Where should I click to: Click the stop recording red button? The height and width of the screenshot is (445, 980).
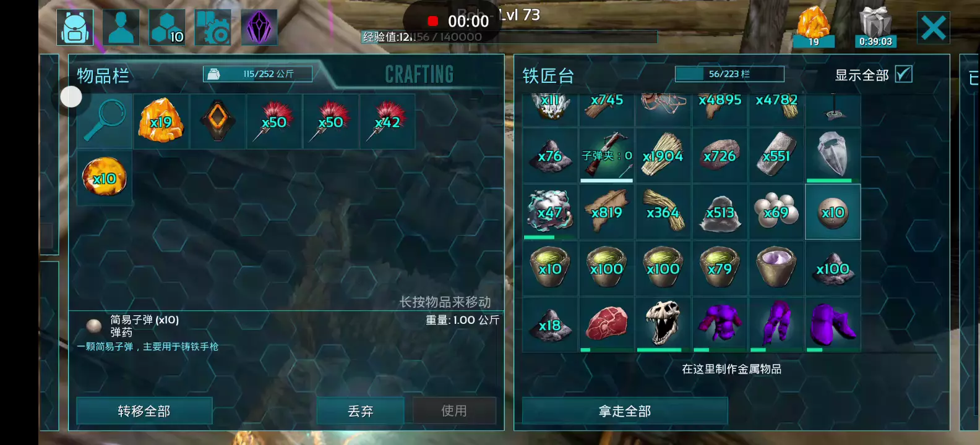[433, 22]
